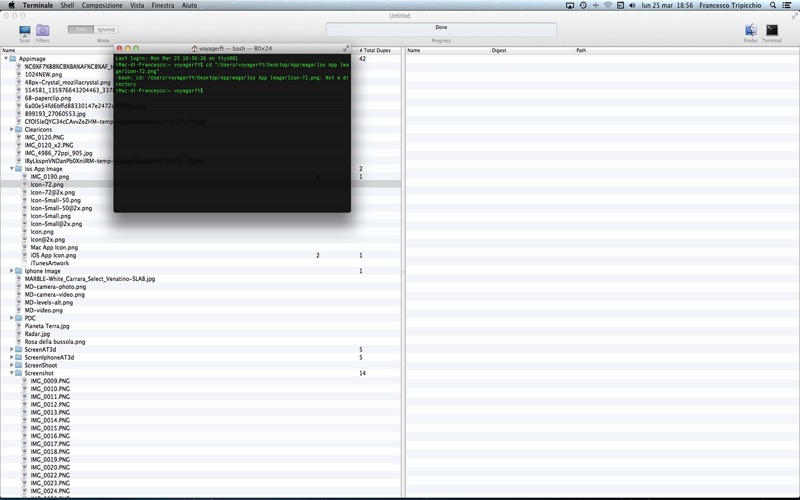Expand the ScreenShoot folder
The height and width of the screenshot is (500, 800).
(x=11, y=365)
